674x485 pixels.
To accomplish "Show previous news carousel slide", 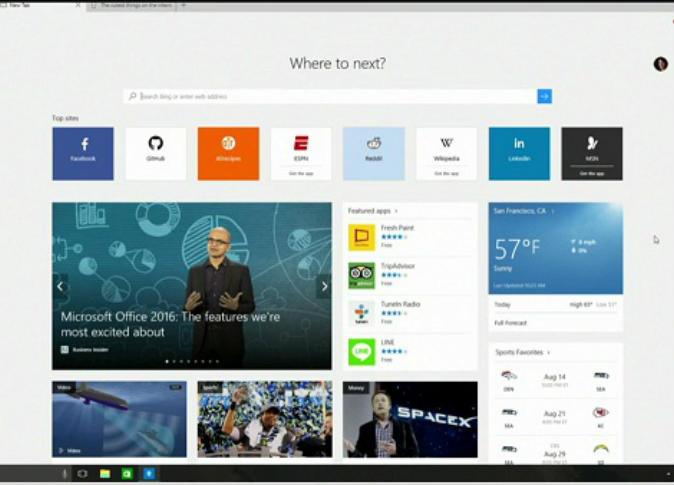I will click(x=60, y=286).
